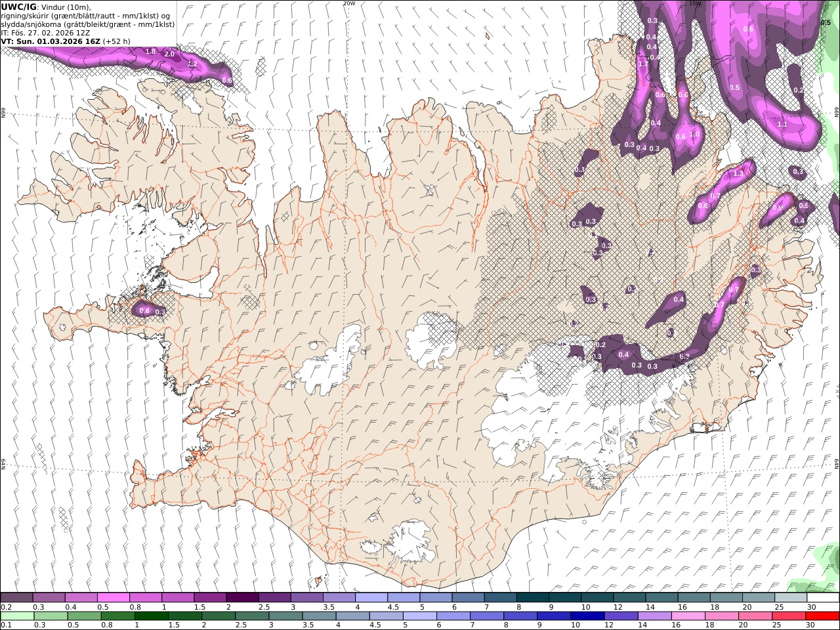Click the 20W longitude label
The width and height of the screenshot is (840, 630).
pyautogui.click(x=349, y=3)
